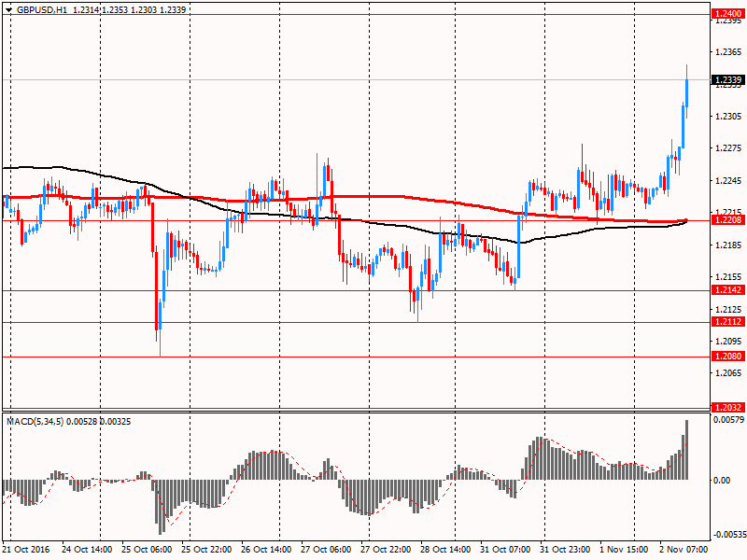Image resolution: width=747 pixels, height=560 pixels.
Task: Select the 1.2245 price scale value
Action: (728, 180)
